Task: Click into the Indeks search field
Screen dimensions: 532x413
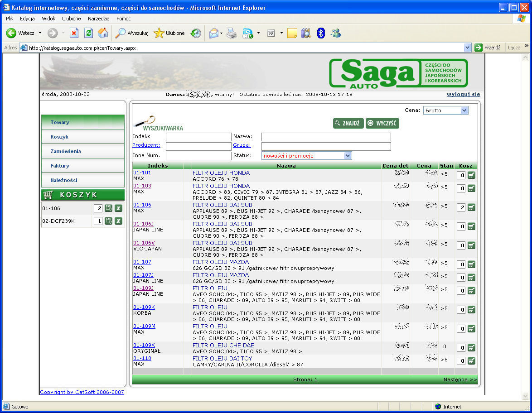Action: (198, 137)
